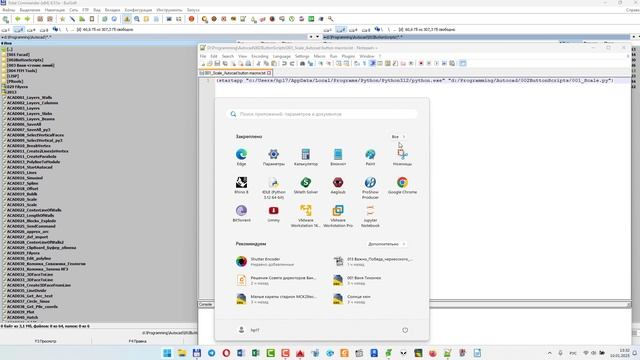Open the [002ButtonScripts] folder in left panel
The width and height of the screenshot is (640, 360).
point(25,60)
